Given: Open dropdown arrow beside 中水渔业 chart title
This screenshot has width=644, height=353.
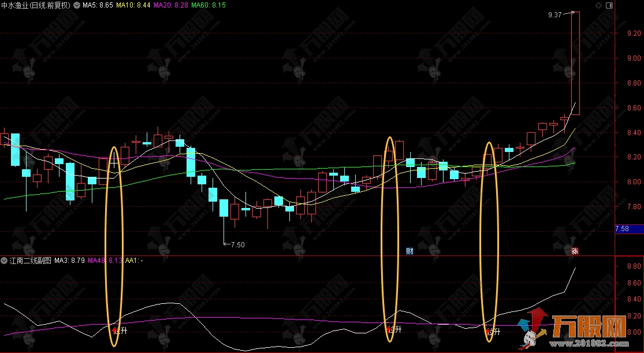Looking at the screenshot, I should (77, 5).
